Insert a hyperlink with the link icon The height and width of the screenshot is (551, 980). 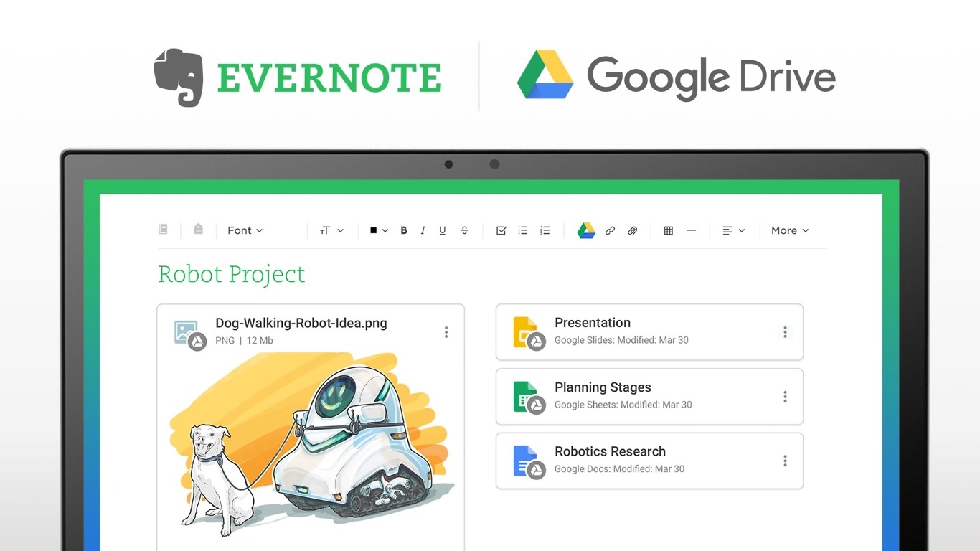tap(610, 230)
